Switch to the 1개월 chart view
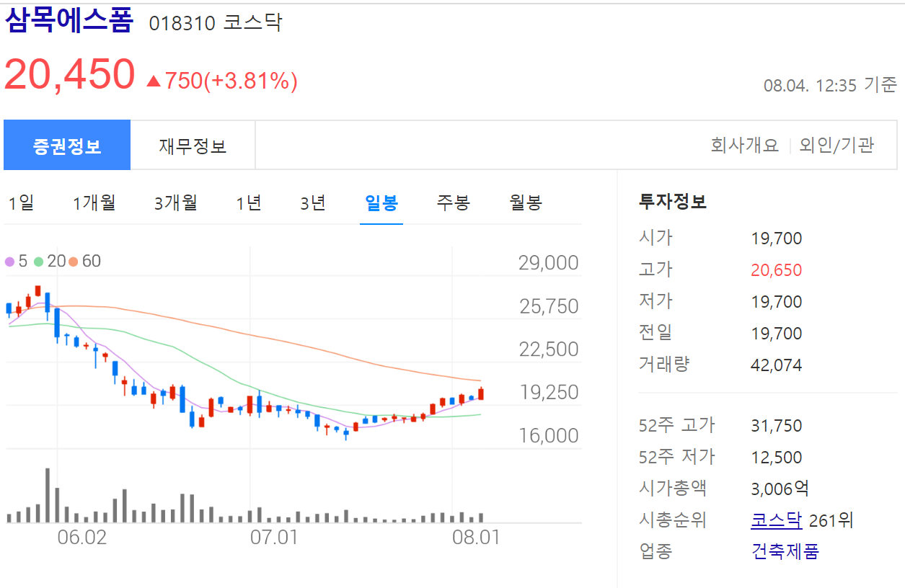 94,202
